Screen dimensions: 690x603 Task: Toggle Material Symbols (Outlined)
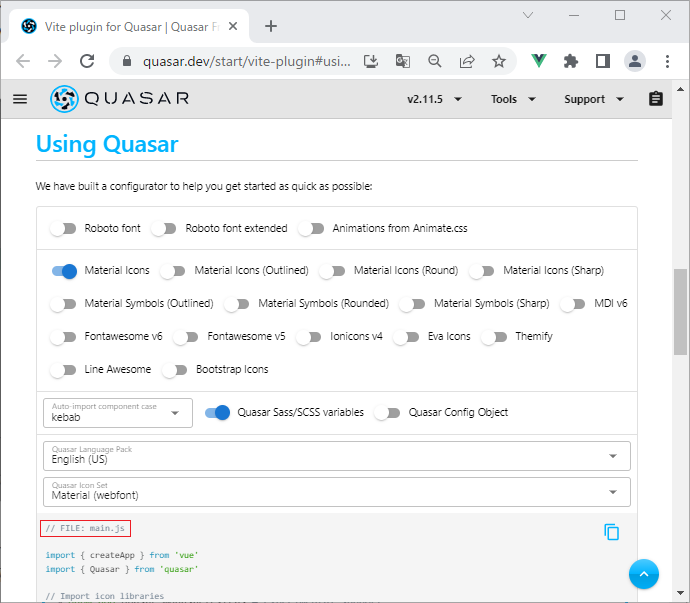(63, 304)
